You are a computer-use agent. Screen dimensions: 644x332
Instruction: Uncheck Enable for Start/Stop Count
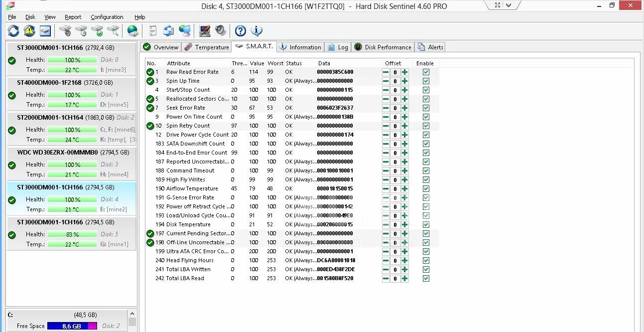[426, 90]
